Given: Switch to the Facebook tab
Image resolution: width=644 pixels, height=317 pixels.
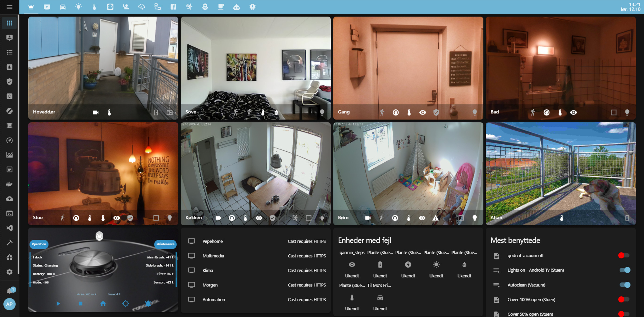Looking at the screenshot, I should point(173,7).
